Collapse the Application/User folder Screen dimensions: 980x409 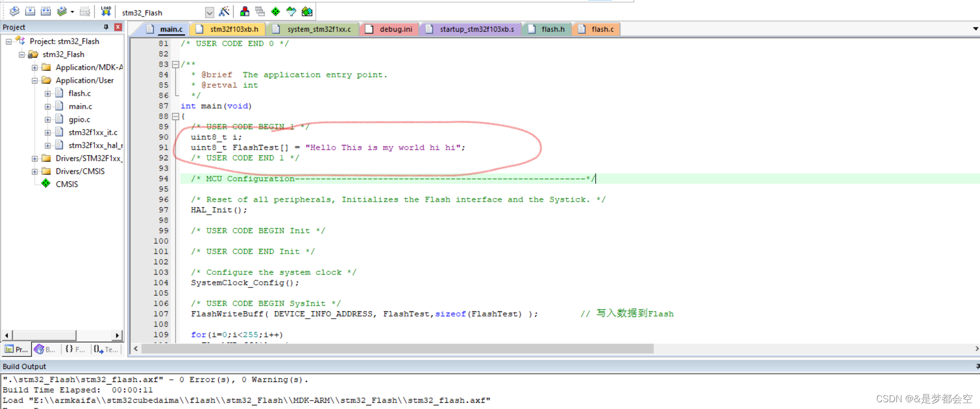coord(34,80)
